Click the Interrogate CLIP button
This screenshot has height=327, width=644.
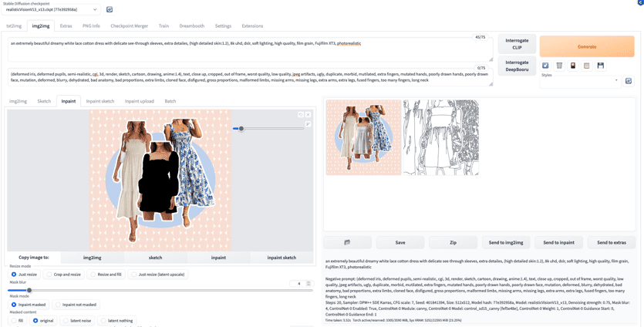[517, 44]
